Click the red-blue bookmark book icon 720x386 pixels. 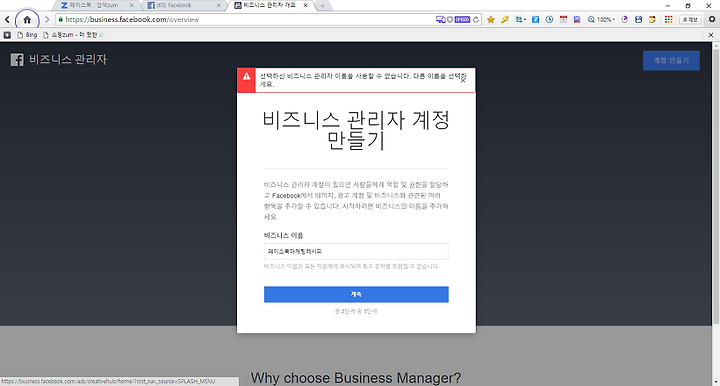pyautogui.click(x=577, y=19)
